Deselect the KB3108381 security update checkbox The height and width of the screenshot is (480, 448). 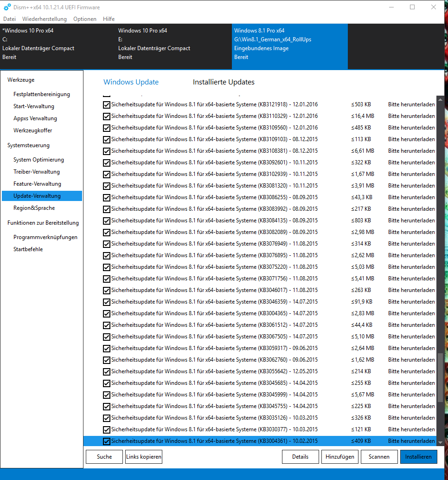click(x=106, y=151)
